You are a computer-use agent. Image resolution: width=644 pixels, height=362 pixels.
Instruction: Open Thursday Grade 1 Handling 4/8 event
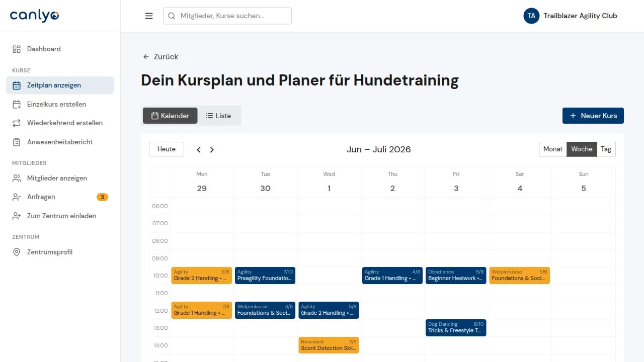point(392,276)
